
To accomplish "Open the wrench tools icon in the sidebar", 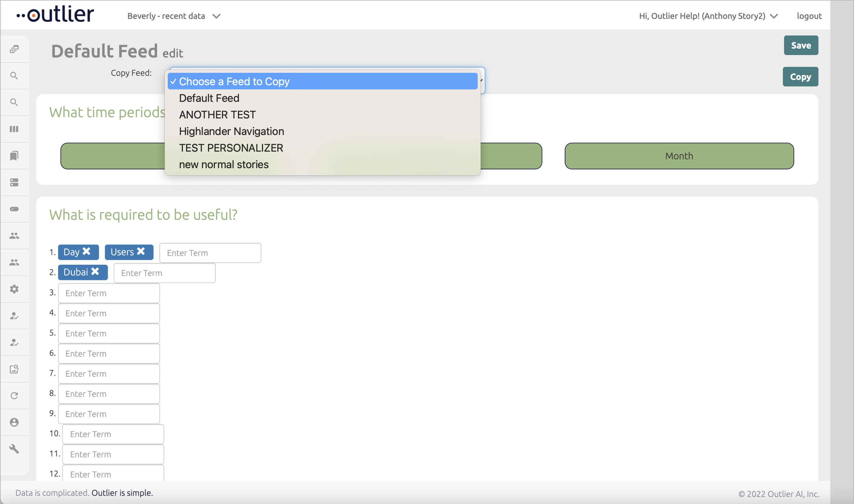I will tap(14, 449).
